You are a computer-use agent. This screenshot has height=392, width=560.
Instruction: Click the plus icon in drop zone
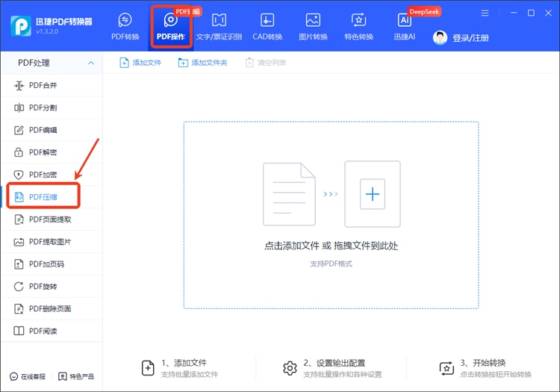pos(372,194)
